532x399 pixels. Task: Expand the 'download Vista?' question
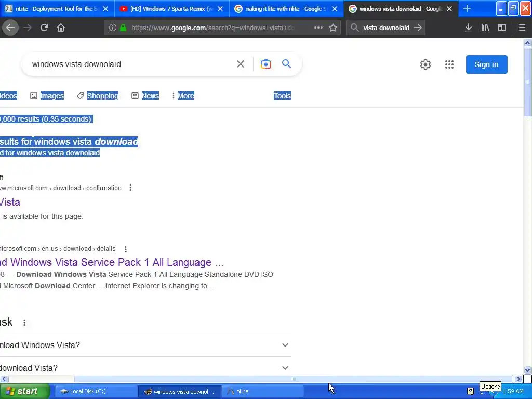[145, 368]
